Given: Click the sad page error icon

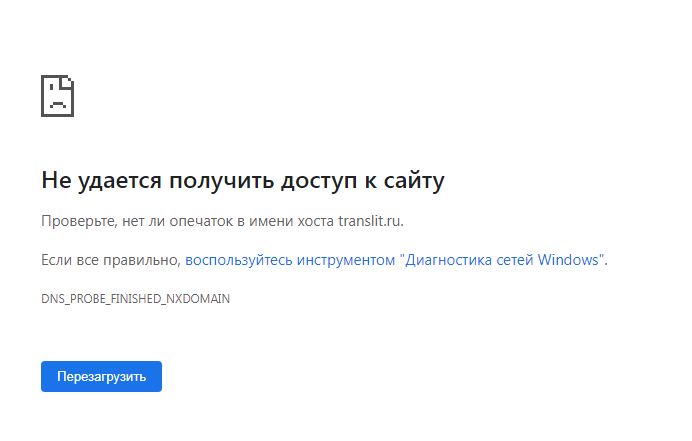Looking at the screenshot, I should tap(57, 95).
